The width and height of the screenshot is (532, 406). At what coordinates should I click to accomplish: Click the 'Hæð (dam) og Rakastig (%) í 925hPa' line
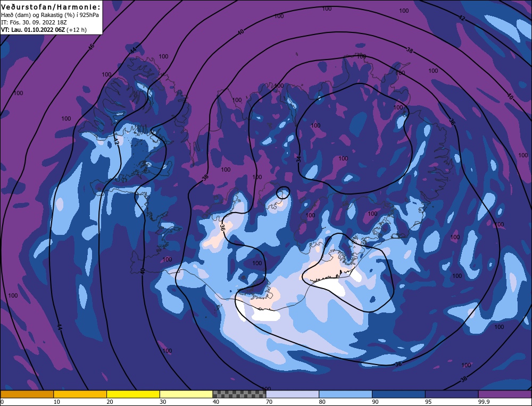(x=50, y=15)
